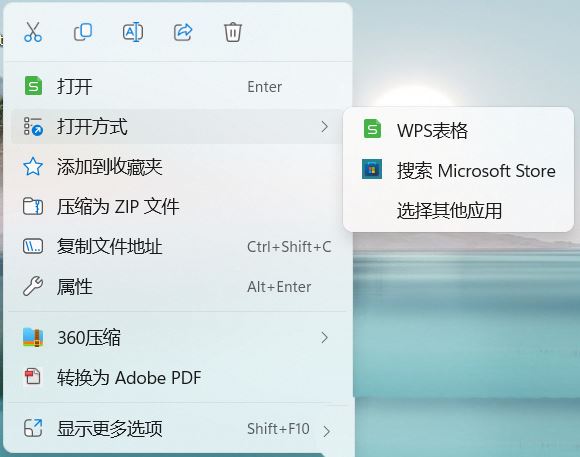
Task: Click the star icon for 添加到收藏夹
Action: (33, 167)
